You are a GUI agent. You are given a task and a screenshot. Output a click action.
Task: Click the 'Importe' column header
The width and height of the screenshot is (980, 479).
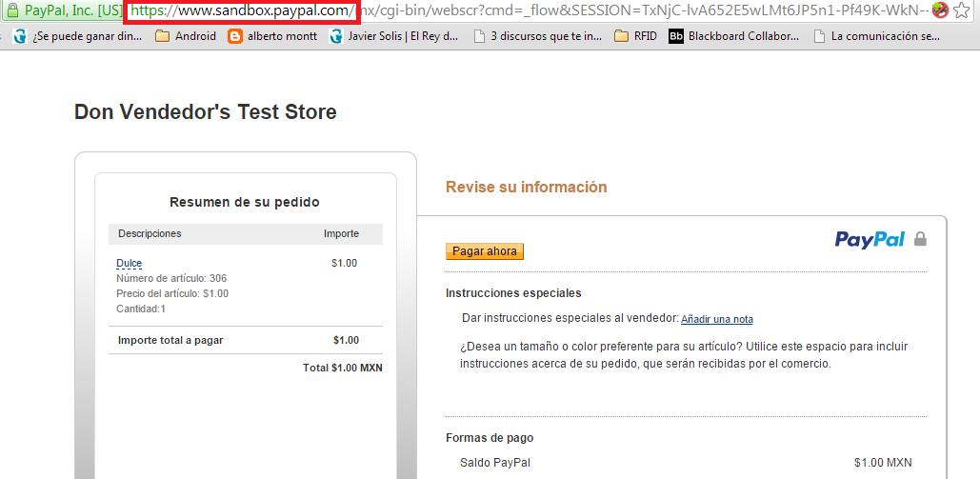point(341,234)
